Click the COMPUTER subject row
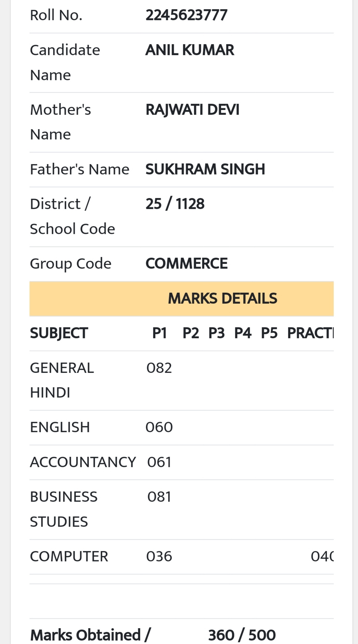358x644 pixels. pos(182,557)
